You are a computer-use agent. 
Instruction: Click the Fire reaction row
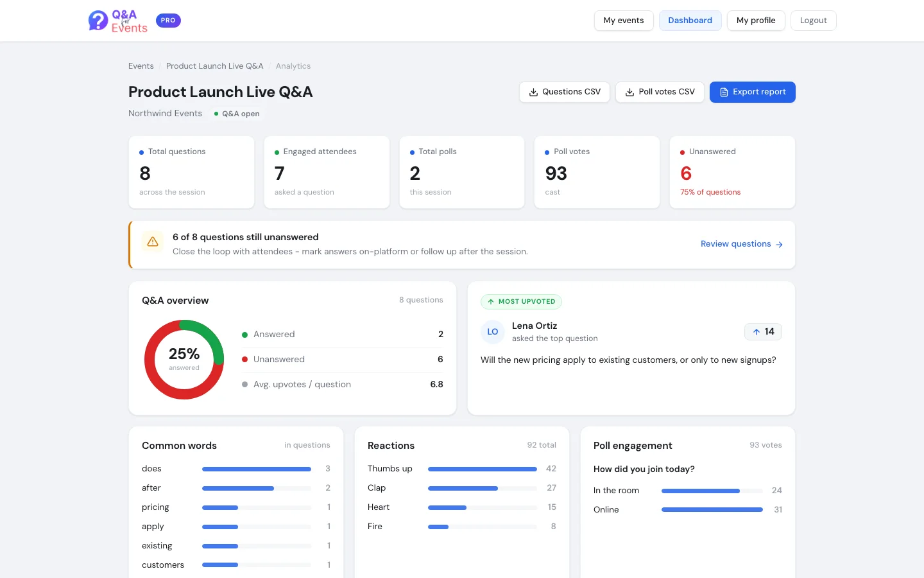[462, 527]
